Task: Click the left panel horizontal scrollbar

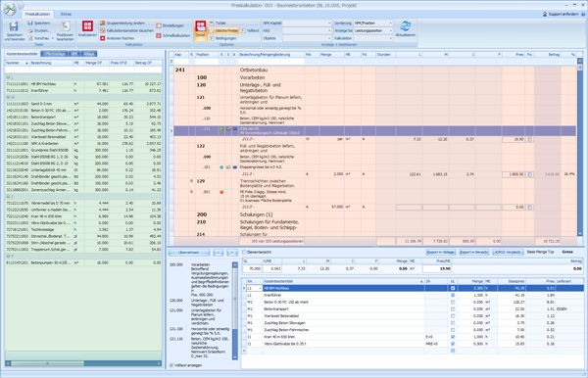Action: [x=83, y=363]
